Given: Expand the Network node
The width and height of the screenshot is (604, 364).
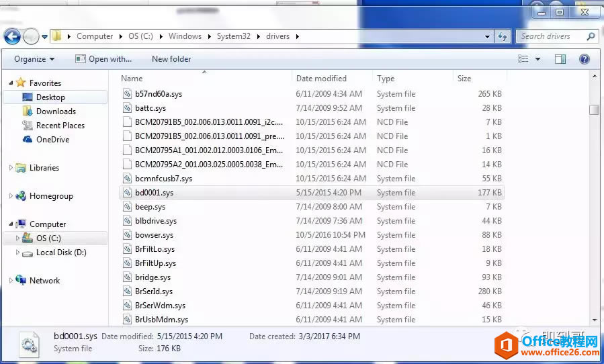Looking at the screenshot, I should coord(11,281).
